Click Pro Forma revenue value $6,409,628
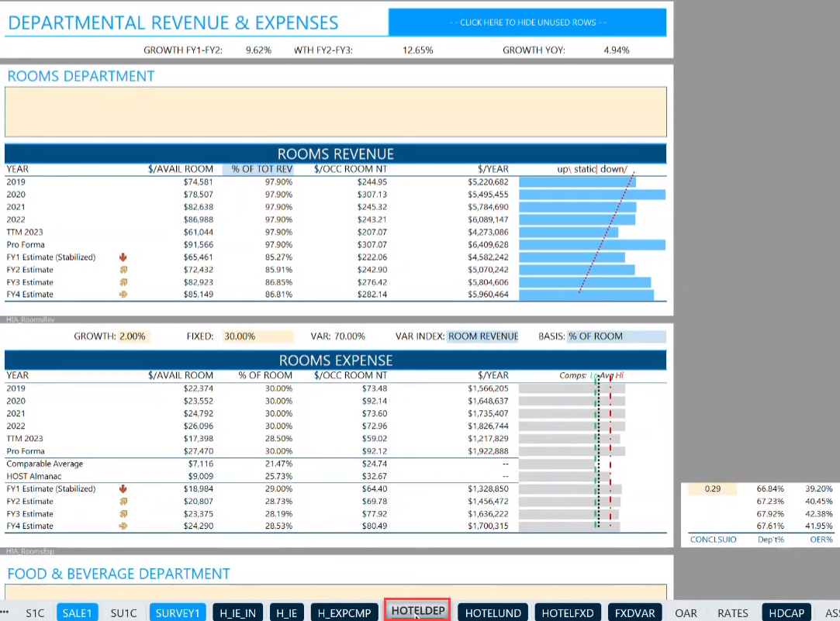 click(488, 245)
